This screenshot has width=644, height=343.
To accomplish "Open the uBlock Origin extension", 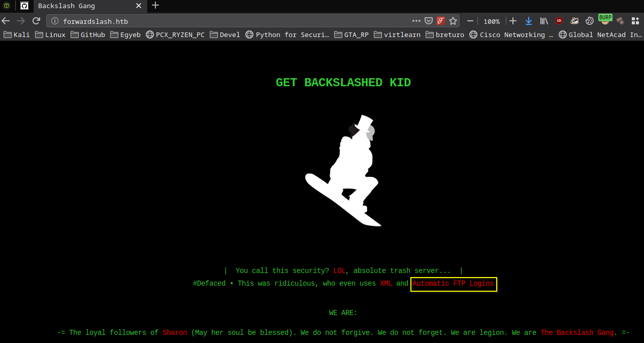I will pyautogui.click(x=559, y=21).
